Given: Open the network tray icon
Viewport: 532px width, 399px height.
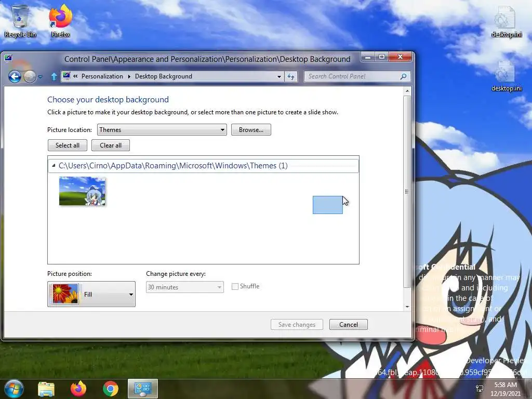Looking at the screenshot, I should (x=480, y=389).
